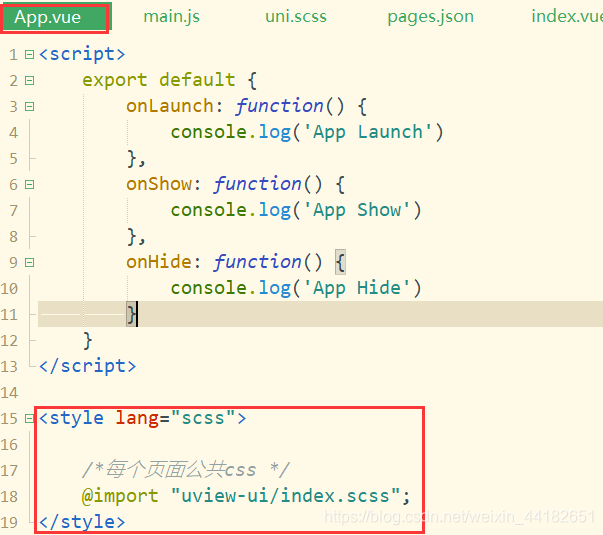Click the closing brace on line 5
Screen dimensions: 603x535
[132, 159]
